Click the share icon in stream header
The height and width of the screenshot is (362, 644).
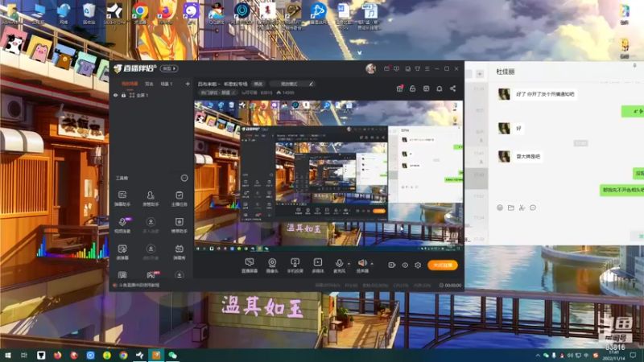[x=452, y=88]
